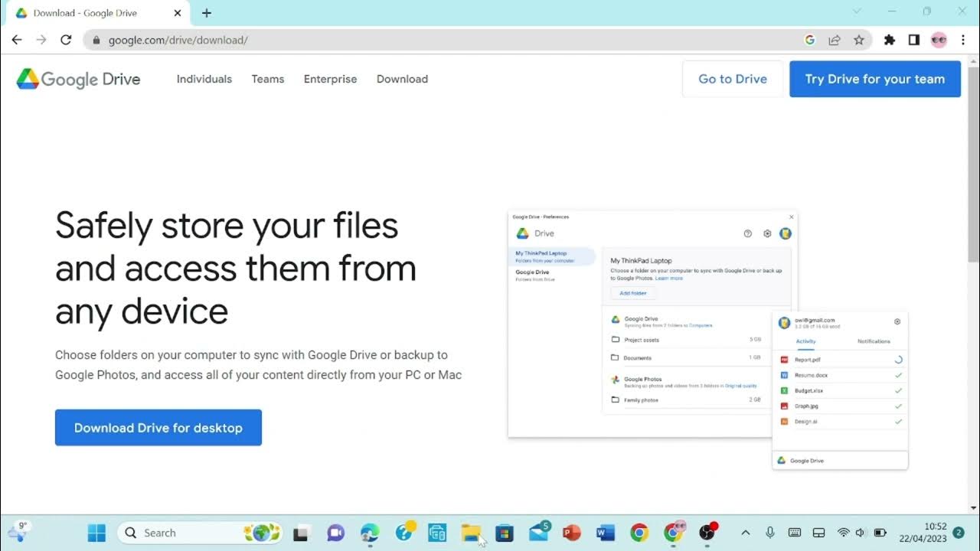The height and width of the screenshot is (551, 980).
Task: Launch Word from the taskbar
Action: pos(606,533)
